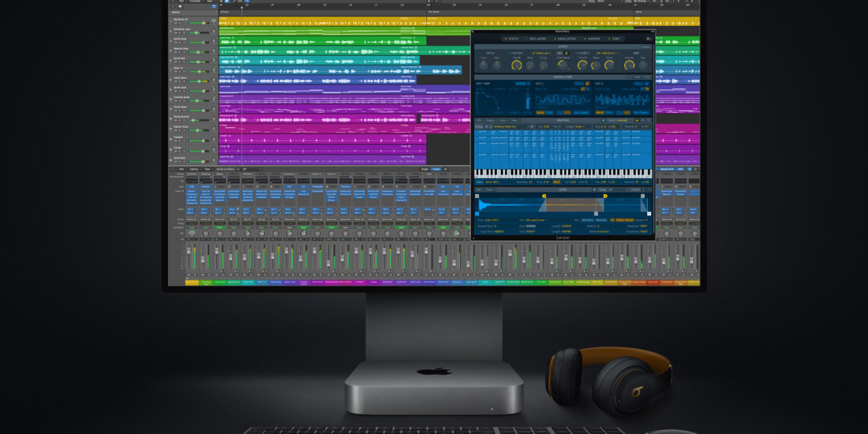Select the Single mixer view button
The height and width of the screenshot is (434, 868).
pyautogui.click(x=423, y=169)
